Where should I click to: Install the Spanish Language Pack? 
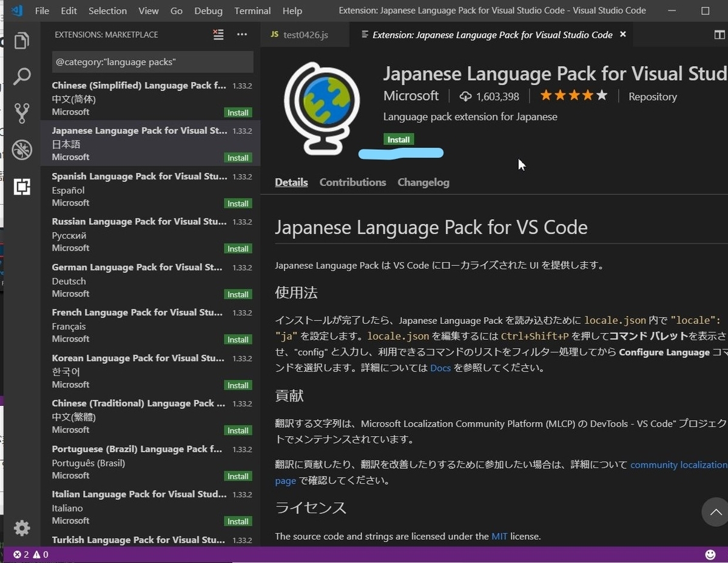pos(238,203)
